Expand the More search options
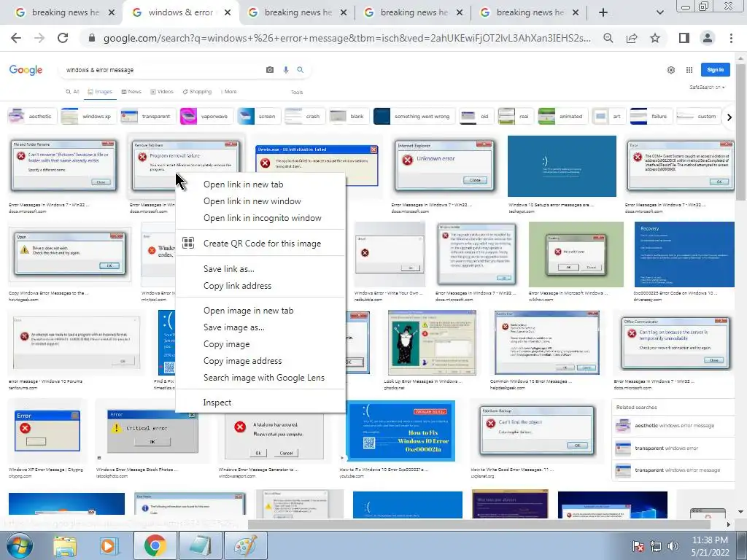Screen dimensions: 747x560 point(228,91)
